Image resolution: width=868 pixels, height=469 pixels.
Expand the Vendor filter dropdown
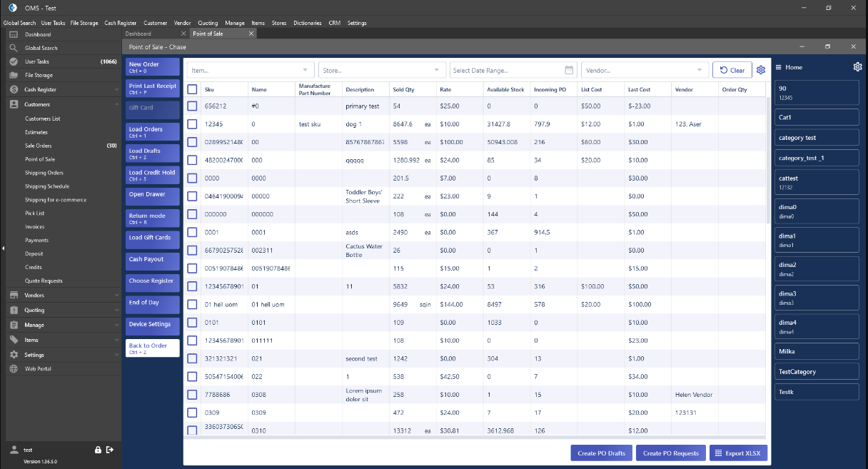tap(644, 70)
